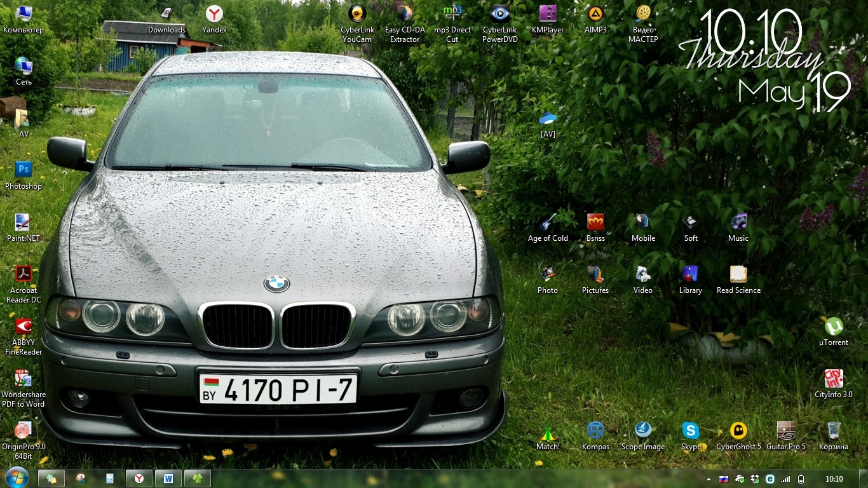Open the Bsnss folder

(x=595, y=227)
